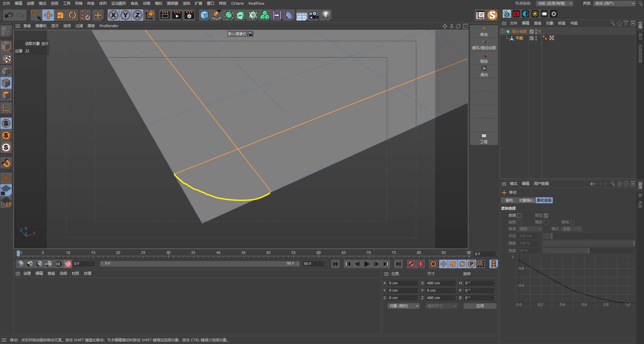644x344 pixels.
Task: Select the Move tool in top toolbar
Action: click(48, 15)
